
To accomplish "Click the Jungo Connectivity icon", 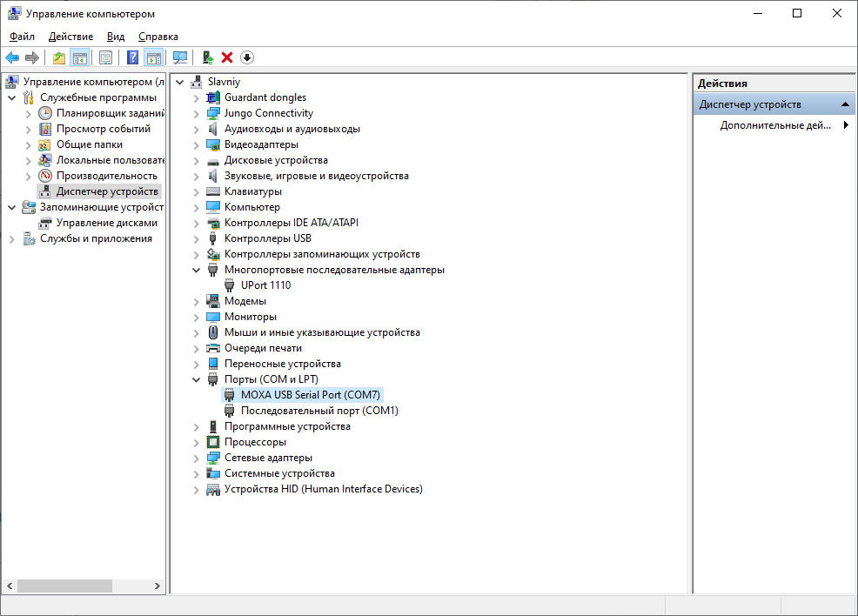I will [x=213, y=113].
